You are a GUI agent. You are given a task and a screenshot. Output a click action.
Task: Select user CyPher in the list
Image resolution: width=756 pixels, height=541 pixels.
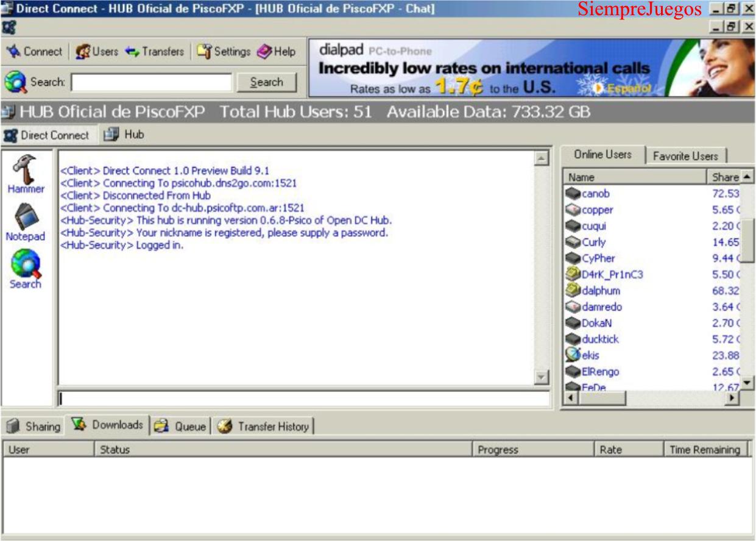[598, 258]
